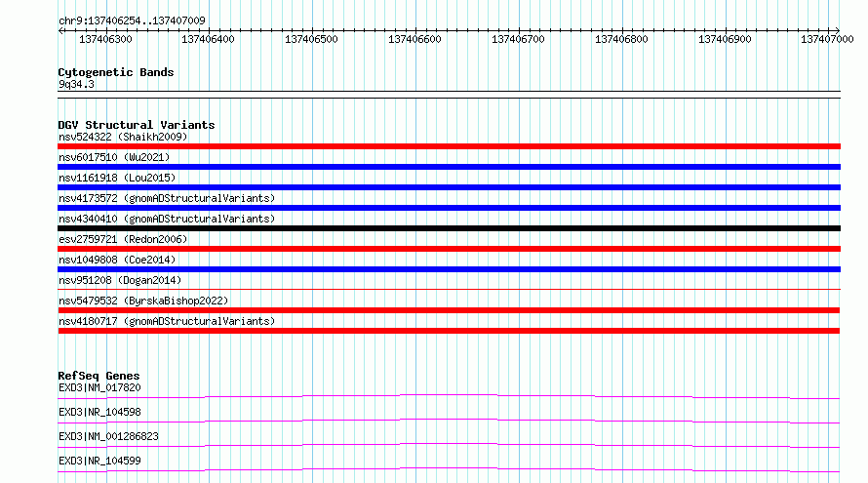
Task: Click the blue bar for nsv4173572
Action: [x=449, y=208]
